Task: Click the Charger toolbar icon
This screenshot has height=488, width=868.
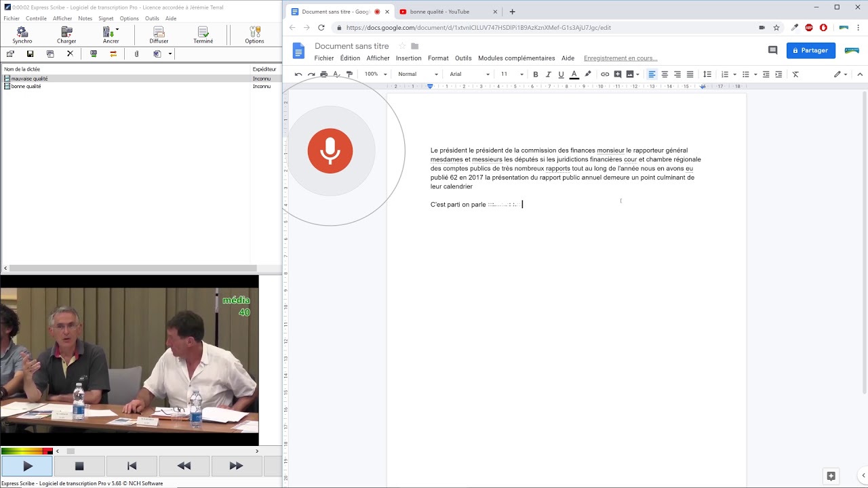Action: coord(66,35)
